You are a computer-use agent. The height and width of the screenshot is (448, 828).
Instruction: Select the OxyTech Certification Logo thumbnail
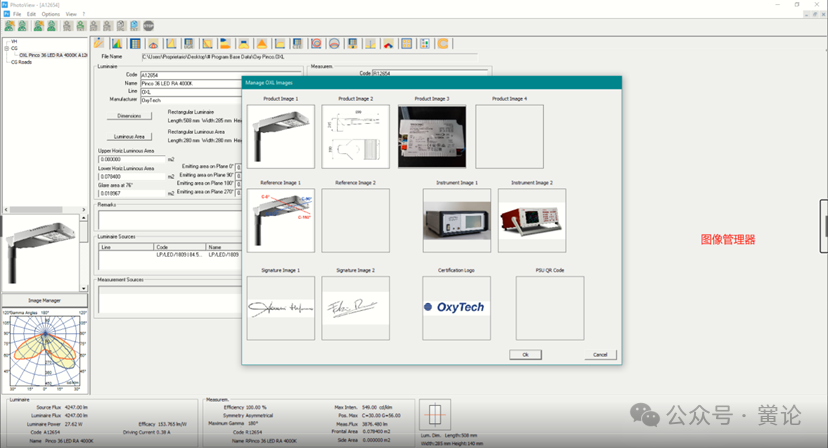[x=457, y=308]
